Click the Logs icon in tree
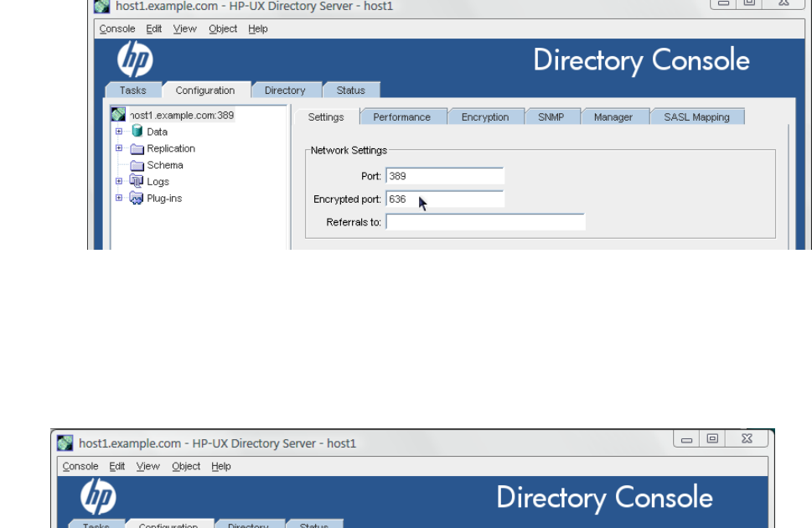Screen dimensions: 812x528 pyautogui.click(x=137, y=181)
